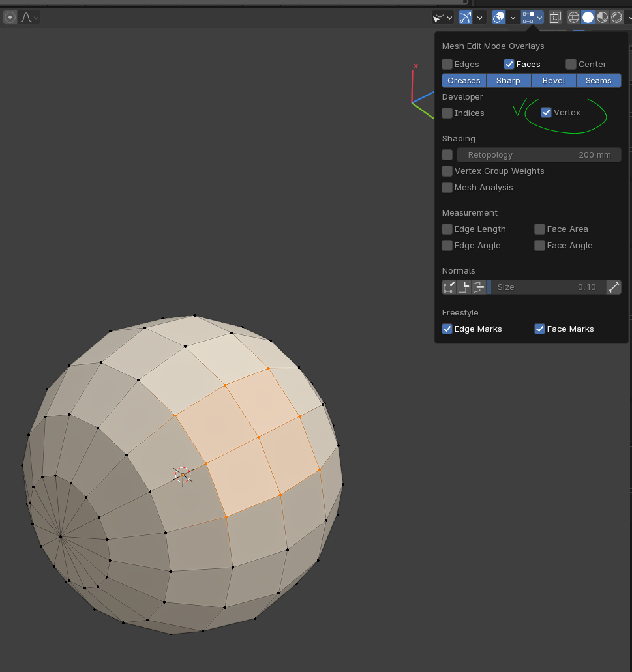
Task: Toggle proportional editing circle icon
Action: coord(10,18)
